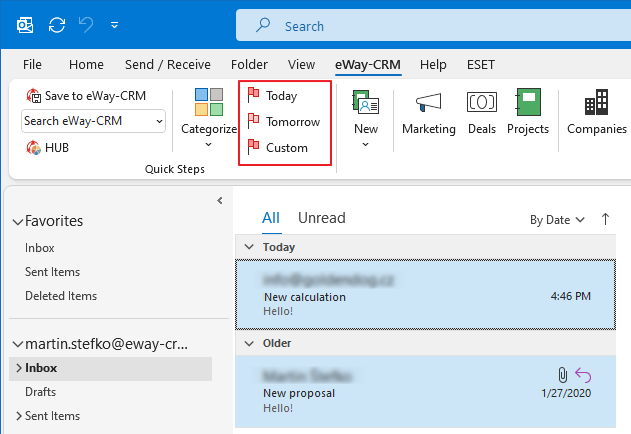631x434 pixels.
Task: Show Unread messages tab
Action: tap(322, 218)
